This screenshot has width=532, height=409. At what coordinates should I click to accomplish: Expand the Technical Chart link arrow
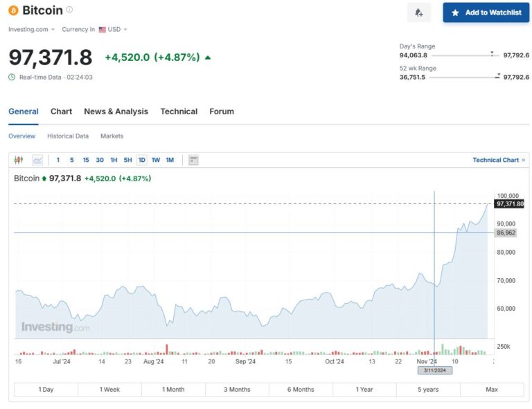pyautogui.click(x=523, y=160)
